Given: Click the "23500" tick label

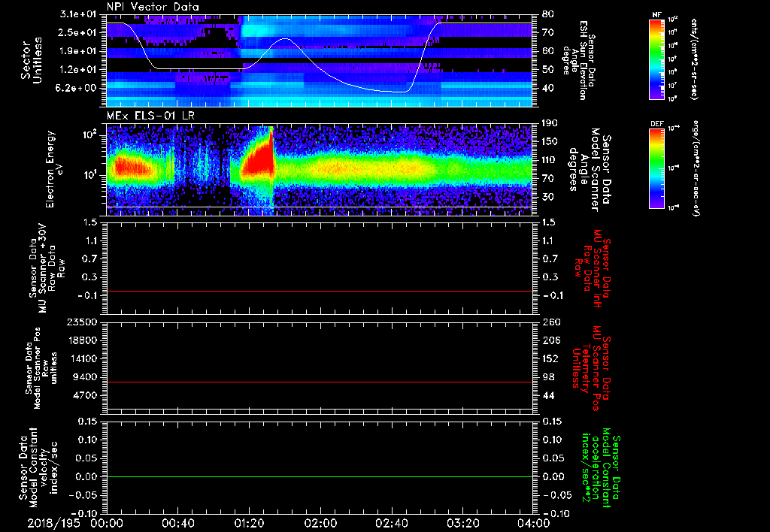Looking at the screenshot, I should pyautogui.click(x=84, y=322).
